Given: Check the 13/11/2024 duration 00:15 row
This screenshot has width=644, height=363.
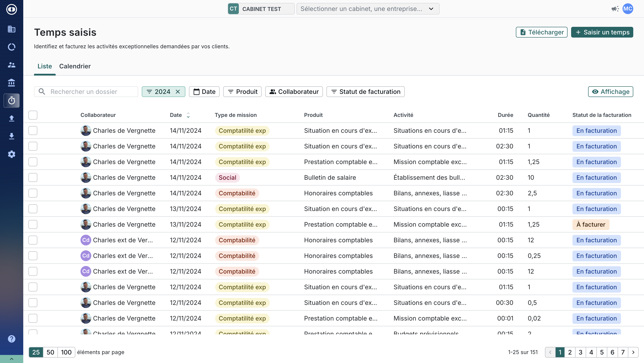Looking at the screenshot, I should coord(33,209).
